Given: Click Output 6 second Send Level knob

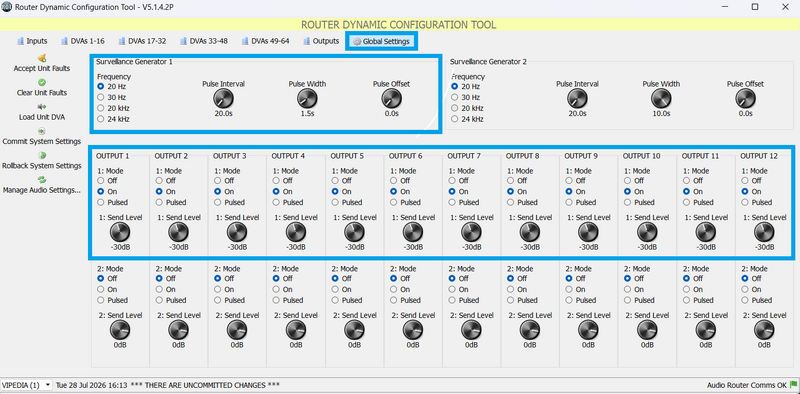Looking at the screenshot, I should click(413, 330).
